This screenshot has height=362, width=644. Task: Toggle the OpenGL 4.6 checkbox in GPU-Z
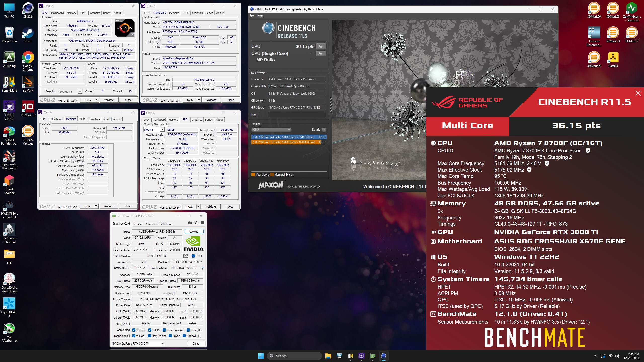coord(184,336)
